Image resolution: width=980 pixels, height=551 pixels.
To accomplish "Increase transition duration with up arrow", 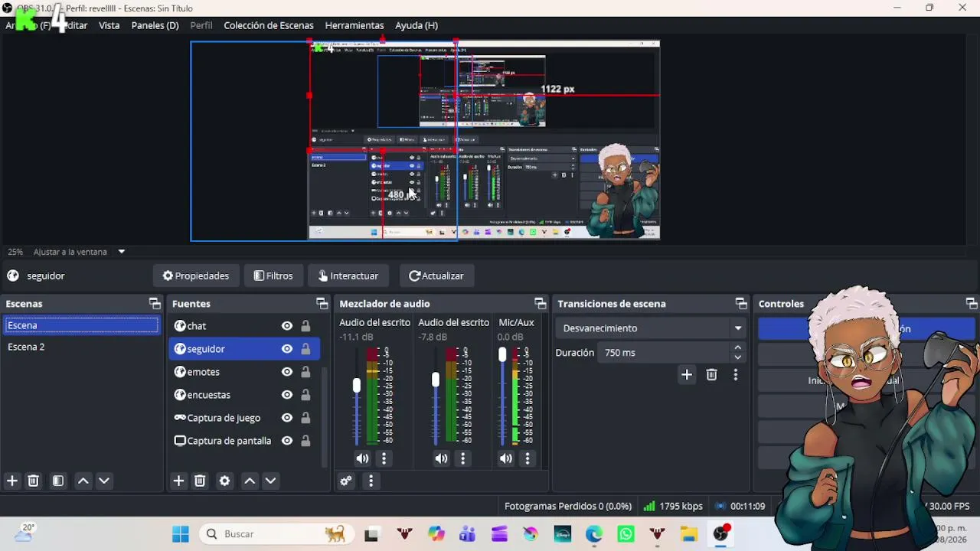I will click(738, 347).
